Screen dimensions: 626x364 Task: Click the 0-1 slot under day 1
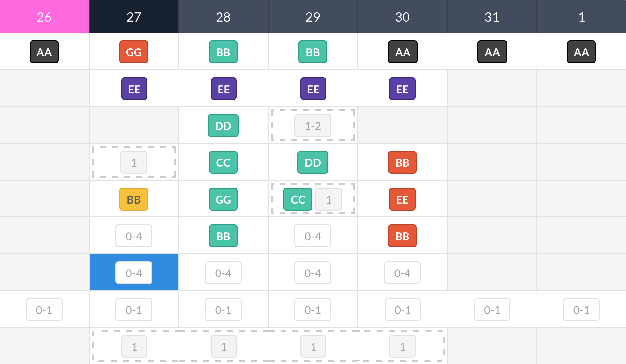coord(581,310)
